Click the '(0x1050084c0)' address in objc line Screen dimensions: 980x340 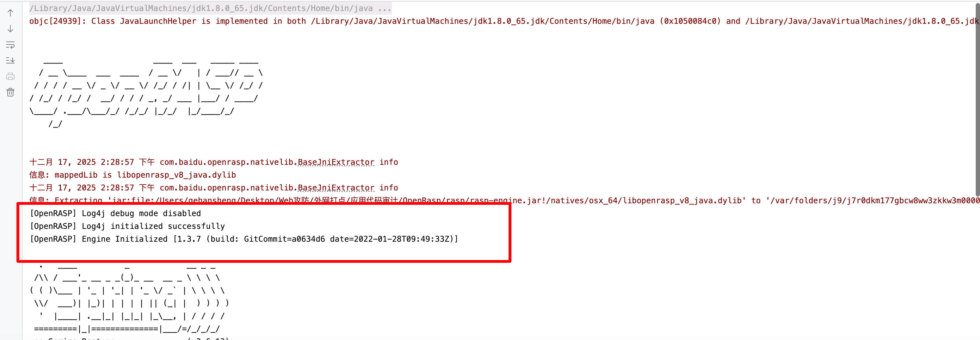coord(690,21)
